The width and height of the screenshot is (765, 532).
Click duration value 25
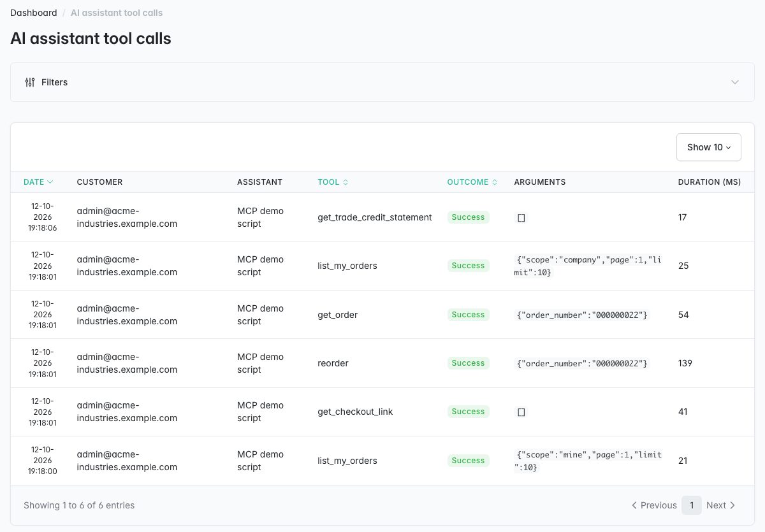pyautogui.click(x=683, y=266)
